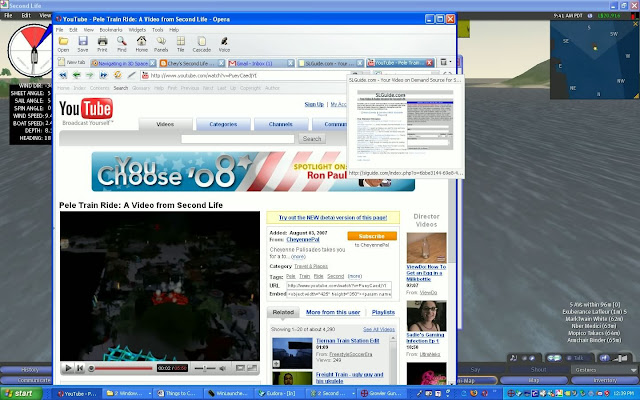
Task: Click the Tile windows icon
Action: click(180, 44)
